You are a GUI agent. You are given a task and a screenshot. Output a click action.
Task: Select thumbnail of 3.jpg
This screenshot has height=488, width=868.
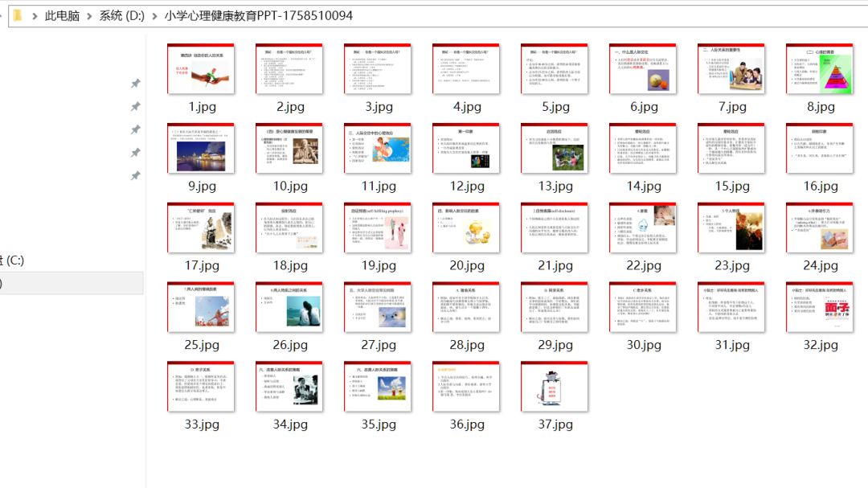pos(378,68)
